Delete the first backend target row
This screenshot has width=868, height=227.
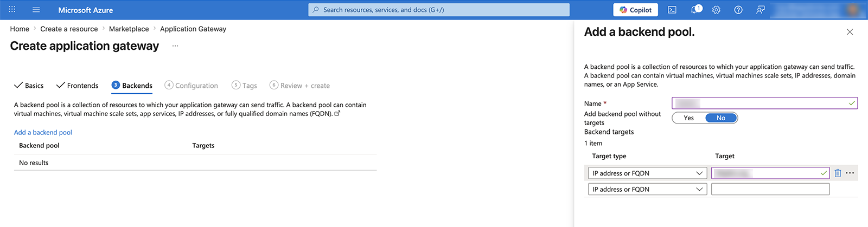pos(838,173)
